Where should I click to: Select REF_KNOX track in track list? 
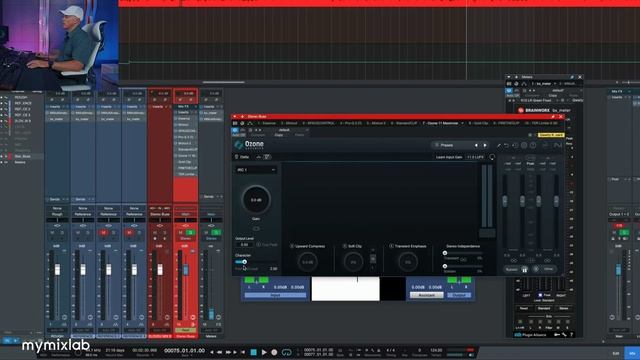pos(23,103)
